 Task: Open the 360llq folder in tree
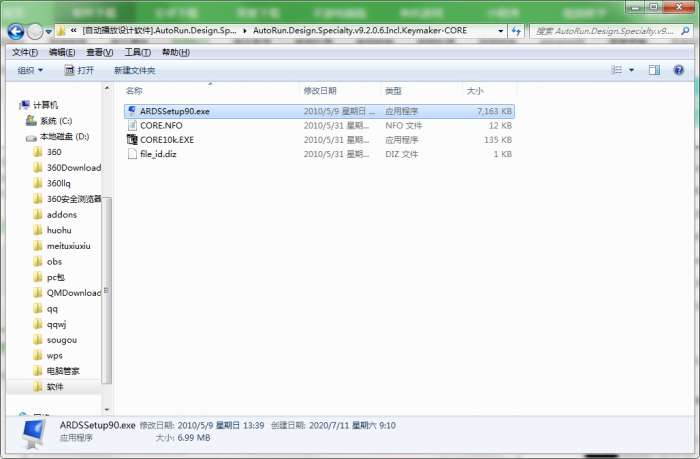58,184
